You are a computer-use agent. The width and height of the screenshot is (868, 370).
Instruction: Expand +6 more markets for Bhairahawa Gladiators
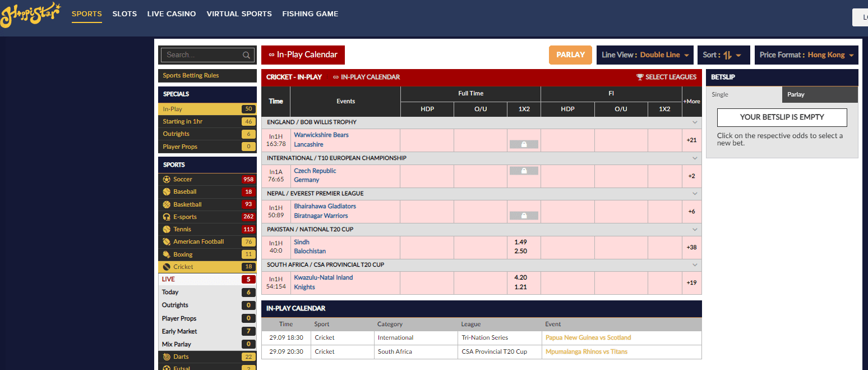click(x=692, y=211)
